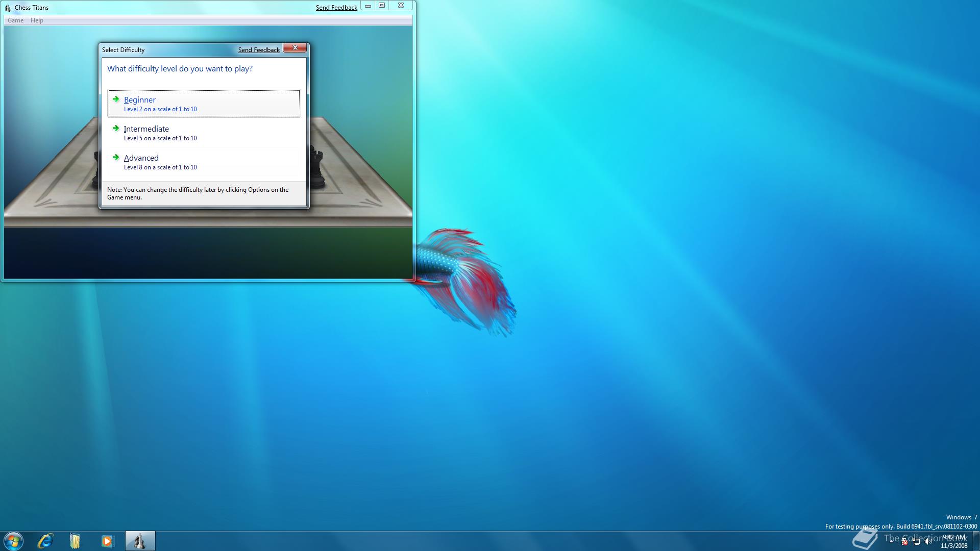Open Windows Explorer from the taskbar
Viewport: 980px width, 551px height.
pyautogui.click(x=75, y=541)
